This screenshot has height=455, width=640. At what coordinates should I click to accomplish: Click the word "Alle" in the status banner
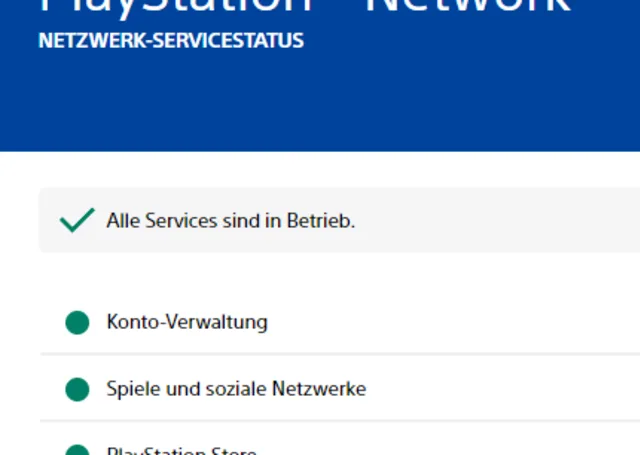[123, 220]
